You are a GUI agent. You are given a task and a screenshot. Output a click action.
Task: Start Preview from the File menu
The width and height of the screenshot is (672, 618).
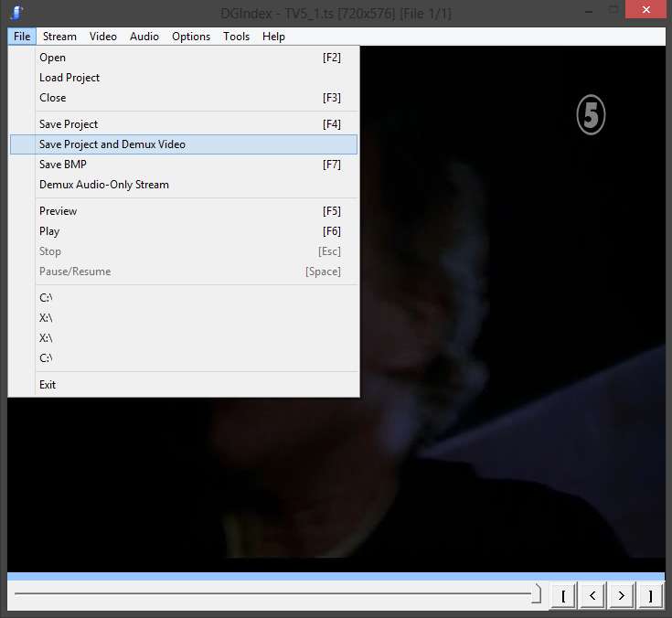[x=58, y=211]
